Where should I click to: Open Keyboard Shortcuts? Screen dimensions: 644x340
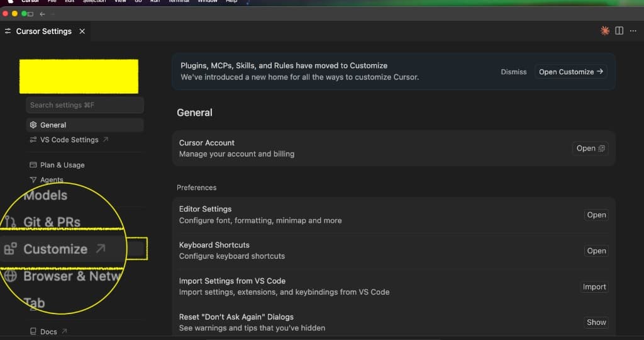coord(596,251)
